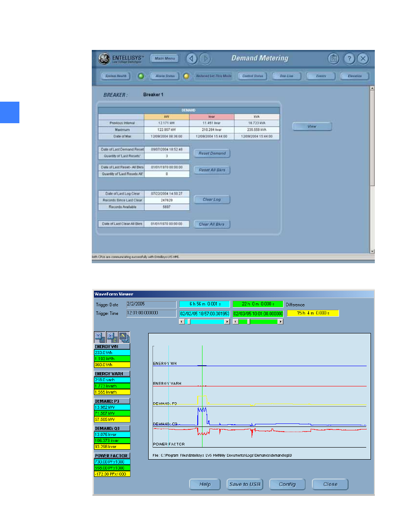Click the GE Entellisys logo
Image resolution: width=411 pixels, height=532 pixels.
(x=104, y=59)
